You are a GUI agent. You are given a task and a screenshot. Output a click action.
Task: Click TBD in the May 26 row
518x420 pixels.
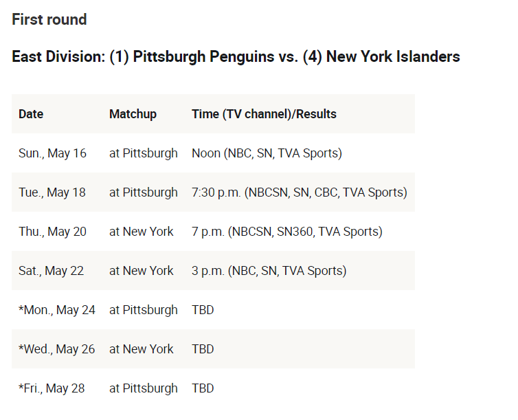point(203,349)
